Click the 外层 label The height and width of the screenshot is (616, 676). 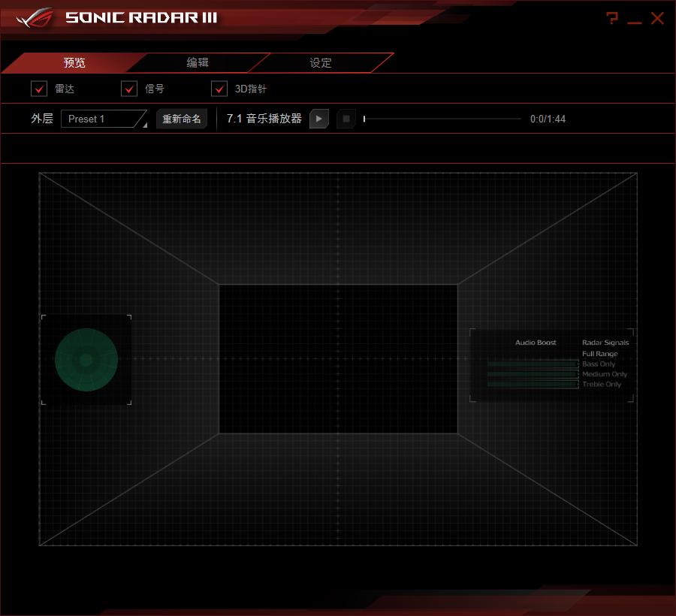42,119
